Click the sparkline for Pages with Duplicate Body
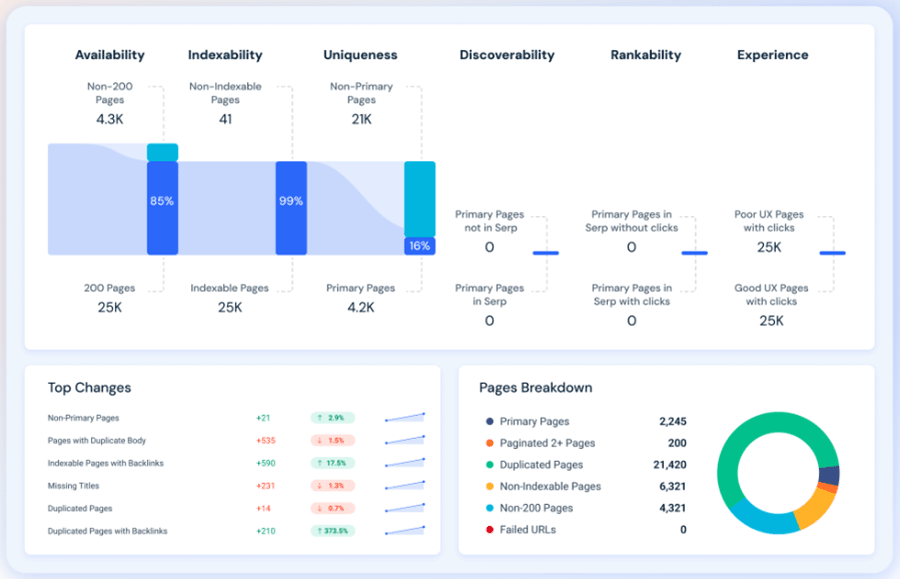Screen dimensions: 900x579 [405, 440]
